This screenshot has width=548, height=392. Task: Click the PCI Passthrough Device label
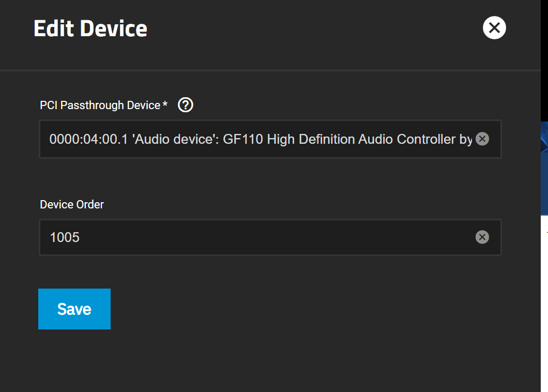click(x=100, y=105)
